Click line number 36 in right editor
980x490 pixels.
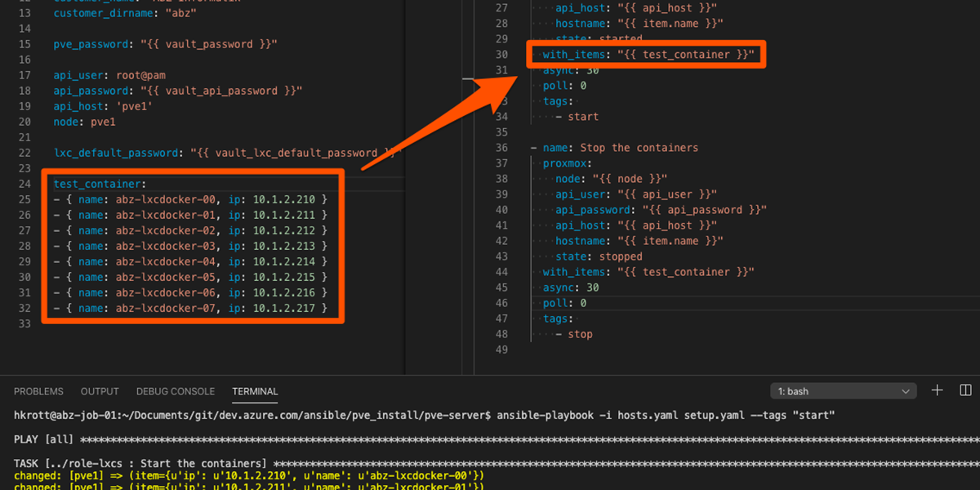pos(501,148)
